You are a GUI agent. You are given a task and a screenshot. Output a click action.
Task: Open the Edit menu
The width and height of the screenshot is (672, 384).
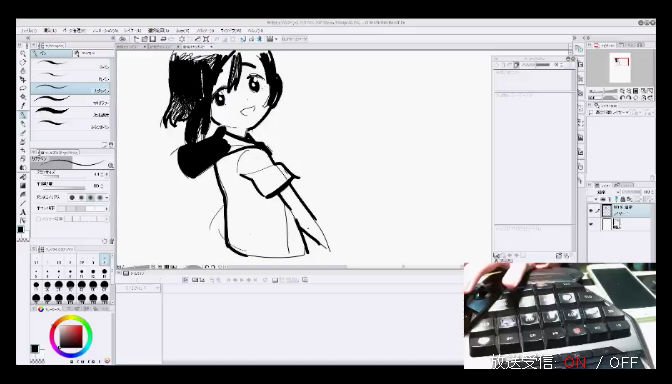point(50,30)
